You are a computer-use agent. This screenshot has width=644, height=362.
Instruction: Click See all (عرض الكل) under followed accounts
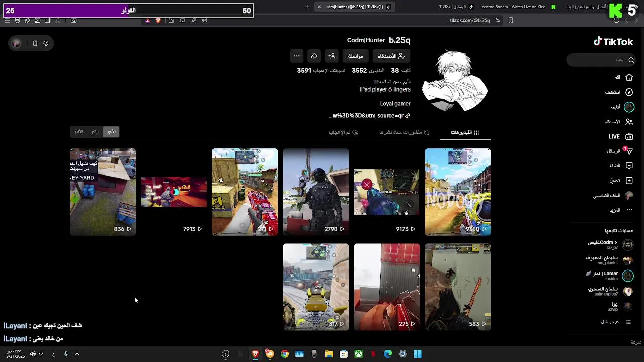point(616,322)
